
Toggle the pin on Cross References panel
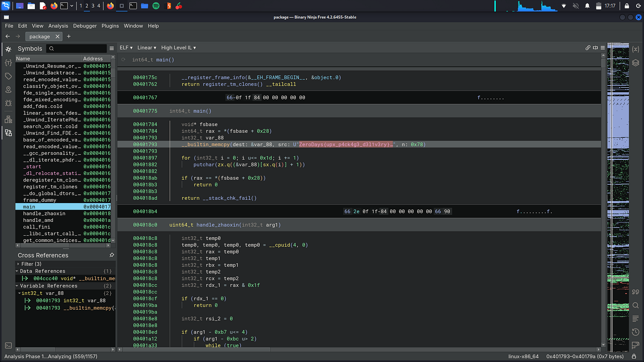[x=111, y=255]
